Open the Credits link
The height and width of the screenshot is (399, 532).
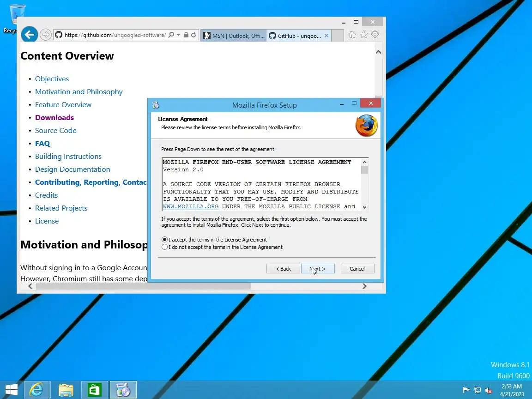(47, 195)
